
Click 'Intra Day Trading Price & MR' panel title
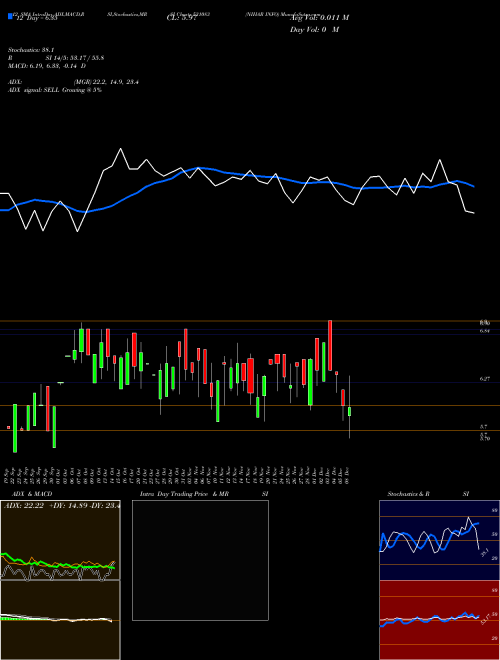pyautogui.click(x=185, y=494)
